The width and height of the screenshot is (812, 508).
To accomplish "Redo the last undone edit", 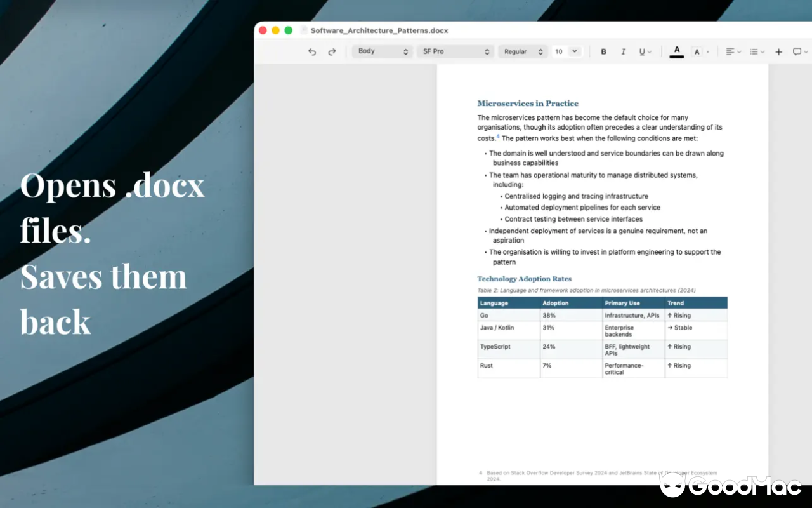I will pyautogui.click(x=332, y=51).
